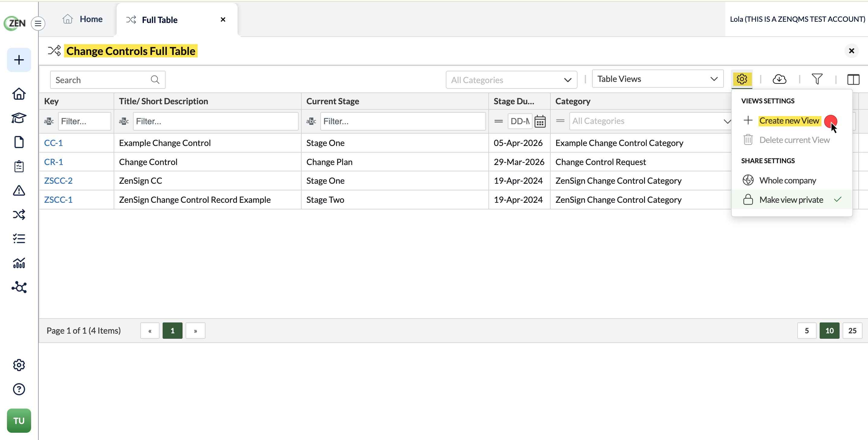Go to next page with » button
The height and width of the screenshot is (440, 868).
[x=196, y=331]
